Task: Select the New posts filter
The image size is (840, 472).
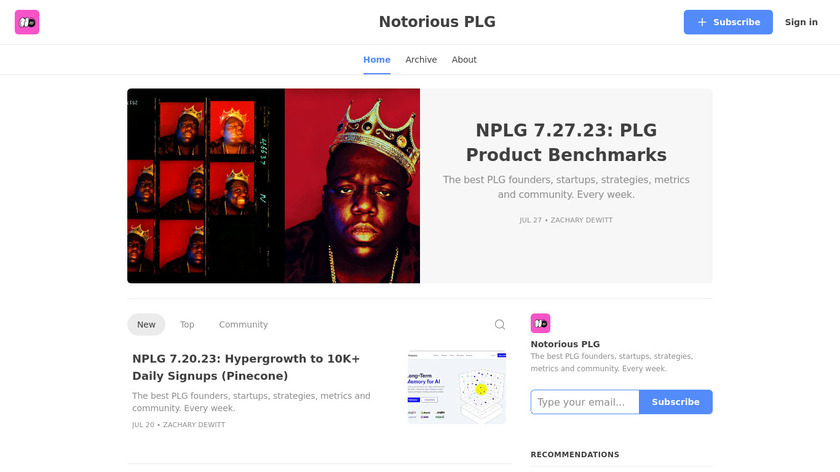Action: click(x=146, y=325)
